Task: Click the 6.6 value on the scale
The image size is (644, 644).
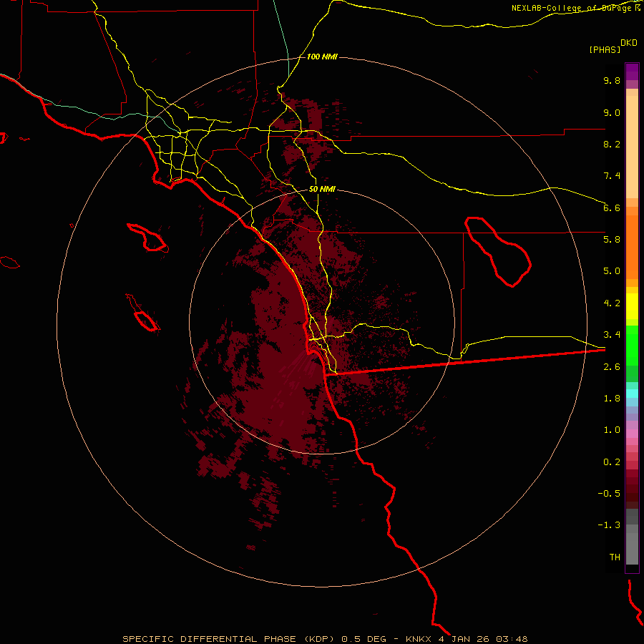Action: (612, 208)
